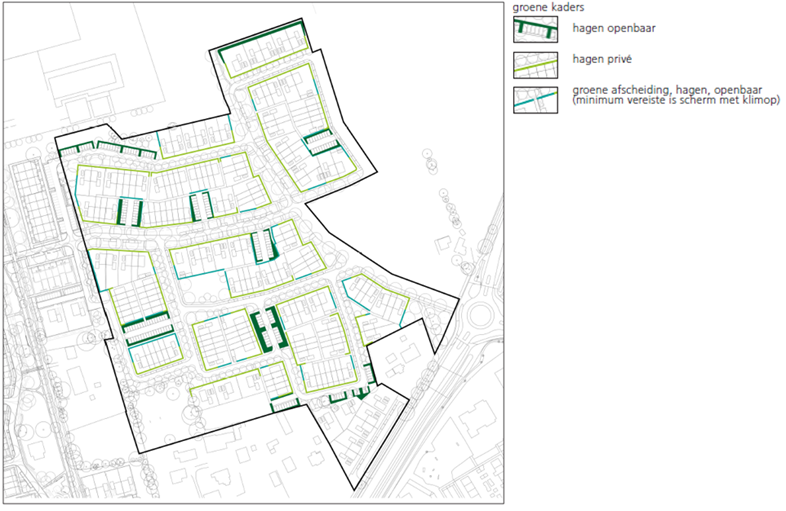Click the 'hagen openbaar' legend label
The image size is (786, 511).
tap(614, 29)
